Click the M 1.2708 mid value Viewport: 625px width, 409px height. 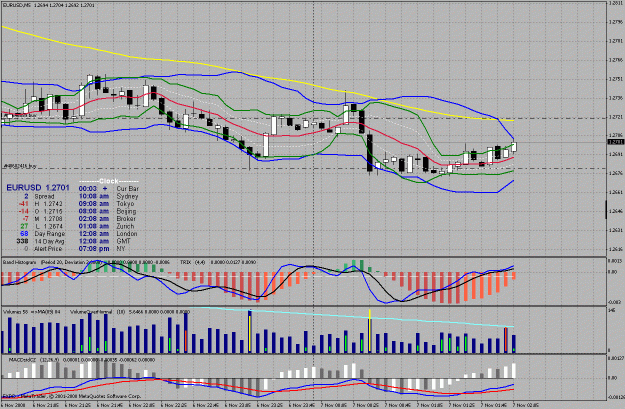coord(48,219)
